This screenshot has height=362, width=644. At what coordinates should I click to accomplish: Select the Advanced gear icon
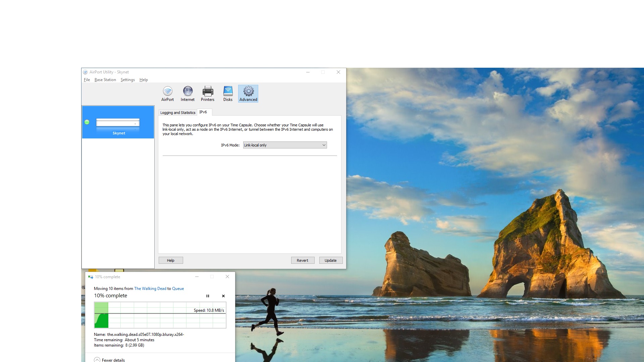[x=248, y=94]
